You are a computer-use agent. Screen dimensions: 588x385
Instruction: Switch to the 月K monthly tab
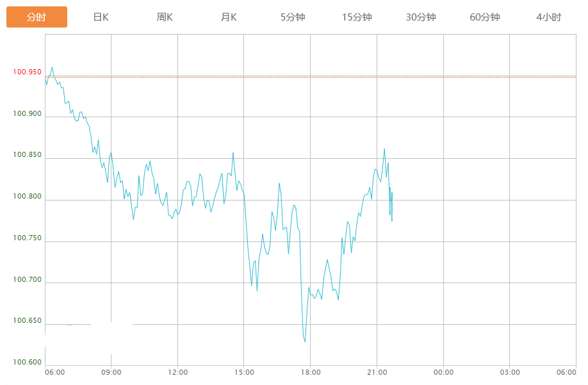pyautogui.click(x=229, y=17)
